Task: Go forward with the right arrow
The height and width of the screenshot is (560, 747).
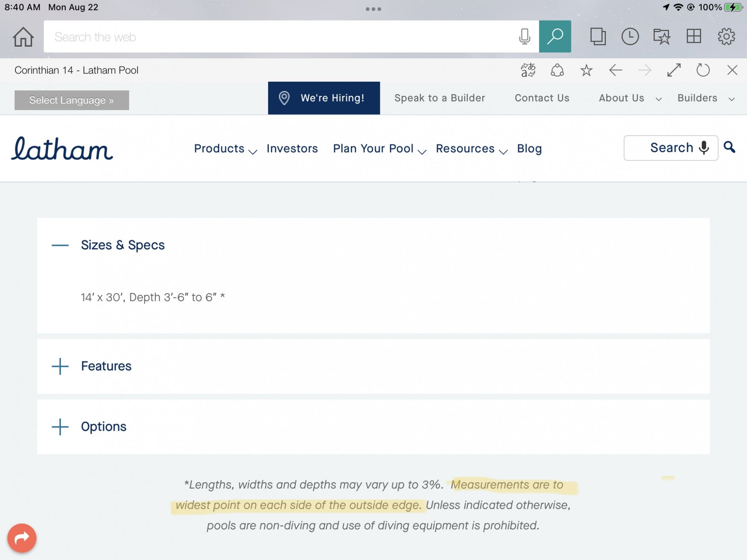Action: coord(645,70)
